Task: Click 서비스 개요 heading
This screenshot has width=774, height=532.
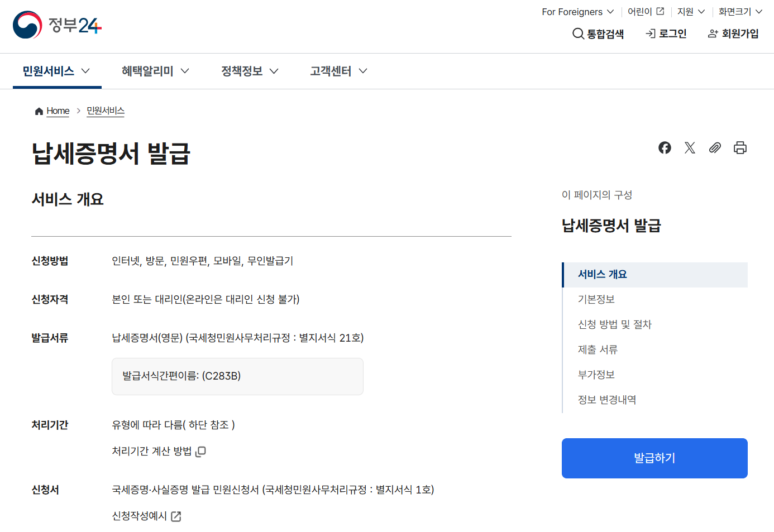Action: pos(68,199)
